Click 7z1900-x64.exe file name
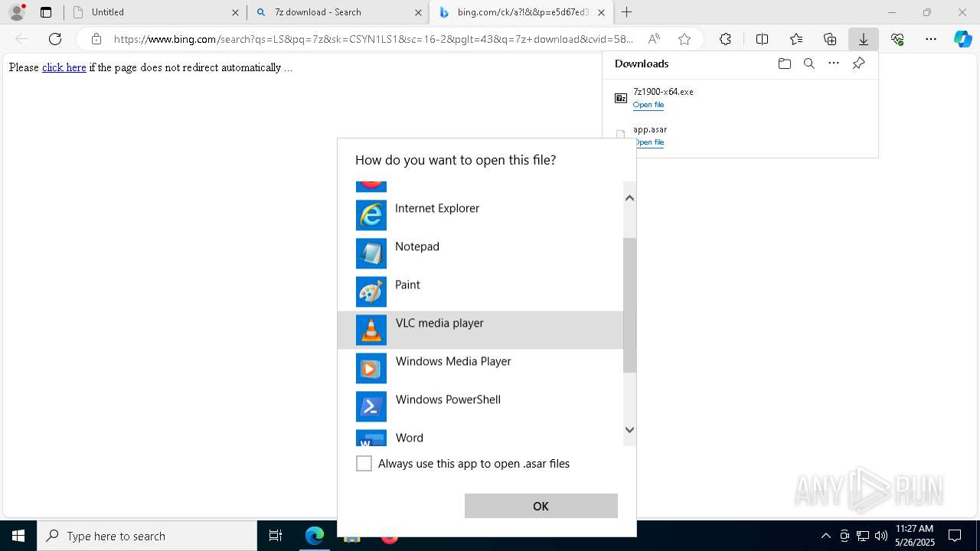This screenshot has width=980, height=551. [663, 92]
